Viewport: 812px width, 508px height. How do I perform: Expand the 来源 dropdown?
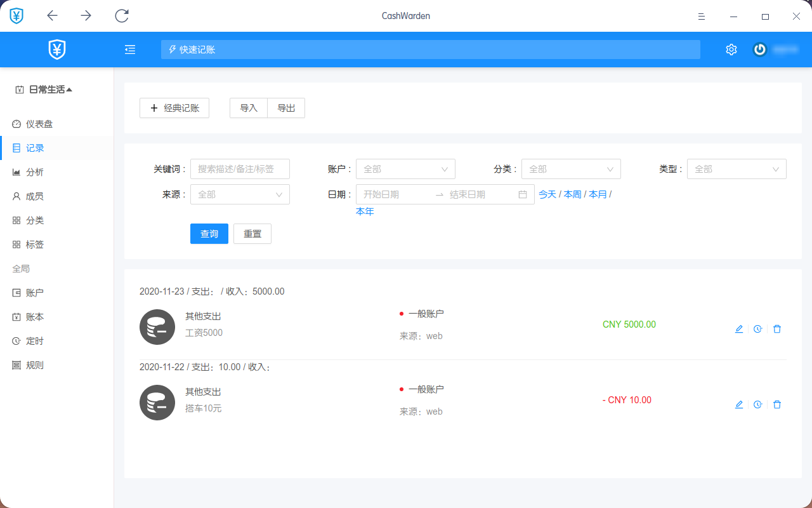coord(240,194)
